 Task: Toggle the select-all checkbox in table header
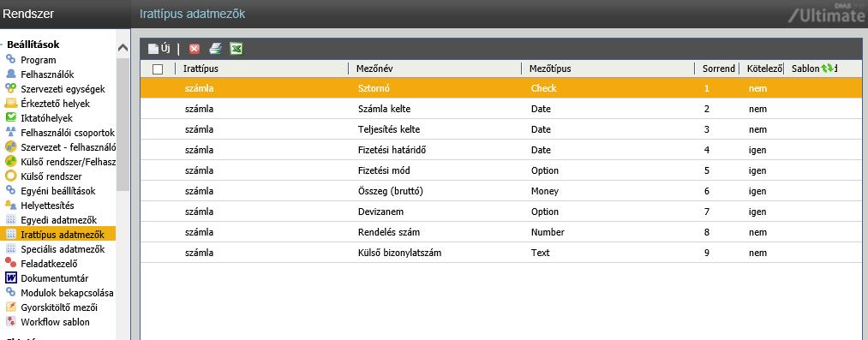(x=158, y=69)
